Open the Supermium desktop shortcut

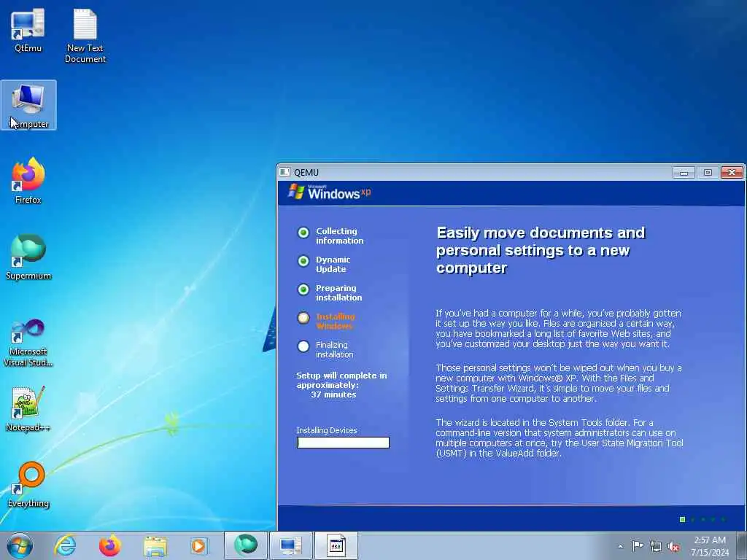pos(28,257)
